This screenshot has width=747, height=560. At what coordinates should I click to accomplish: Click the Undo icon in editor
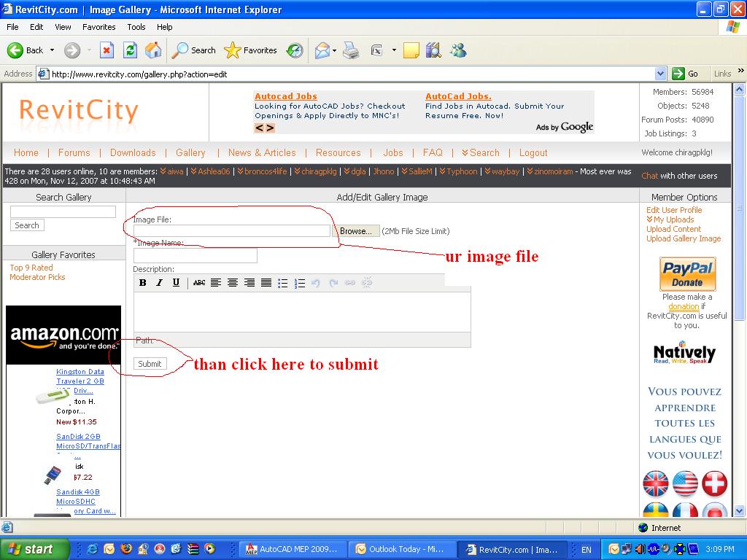pos(315,283)
